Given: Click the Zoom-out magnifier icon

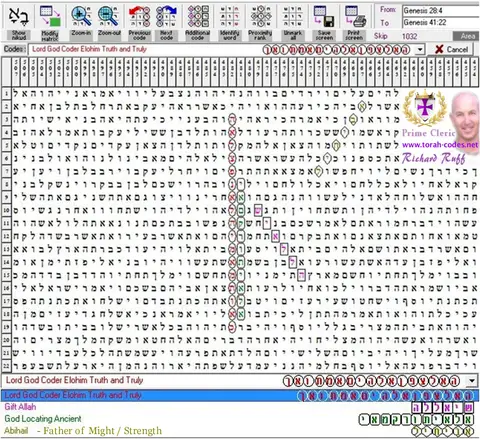Looking at the screenshot, I should click(109, 16).
